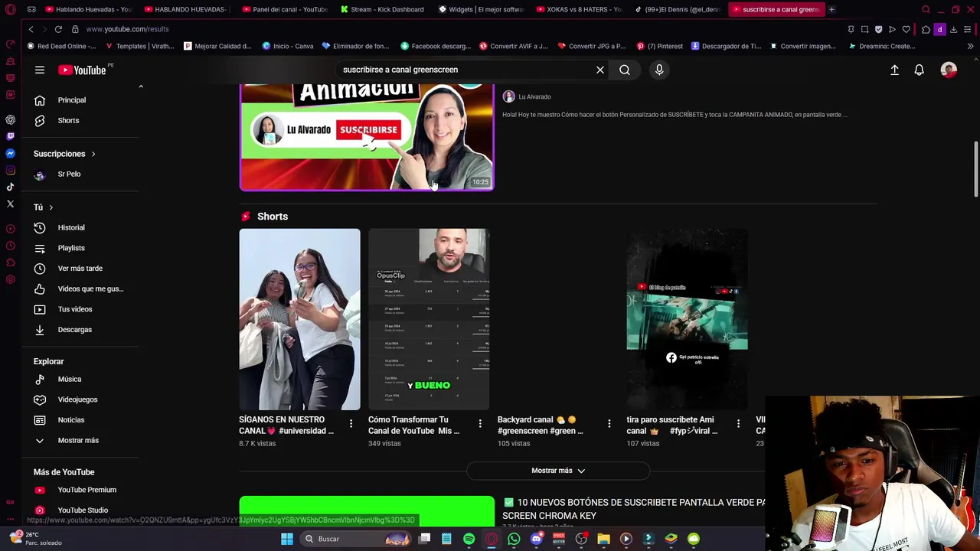The image size is (980, 551).
Task: Click the magnifier search button
Action: tap(625, 70)
